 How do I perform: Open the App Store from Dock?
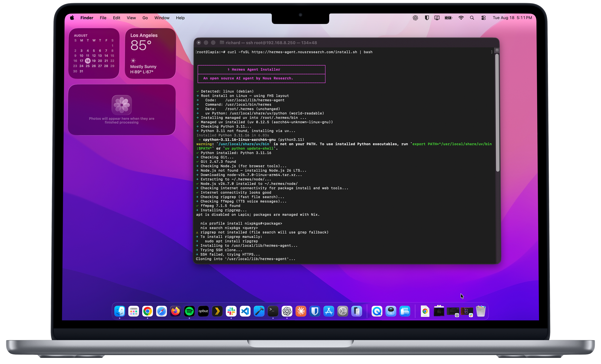[329, 311]
